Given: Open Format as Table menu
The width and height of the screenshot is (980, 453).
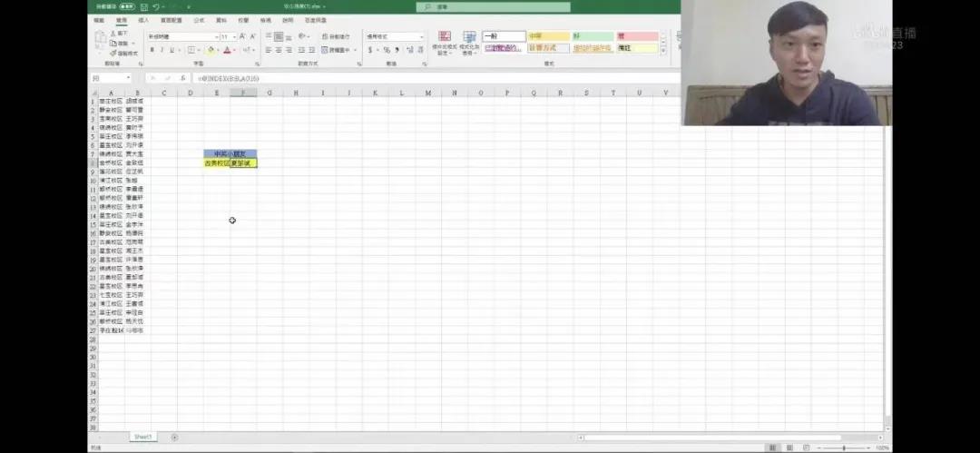Looking at the screenshot, I should [469, 44].
